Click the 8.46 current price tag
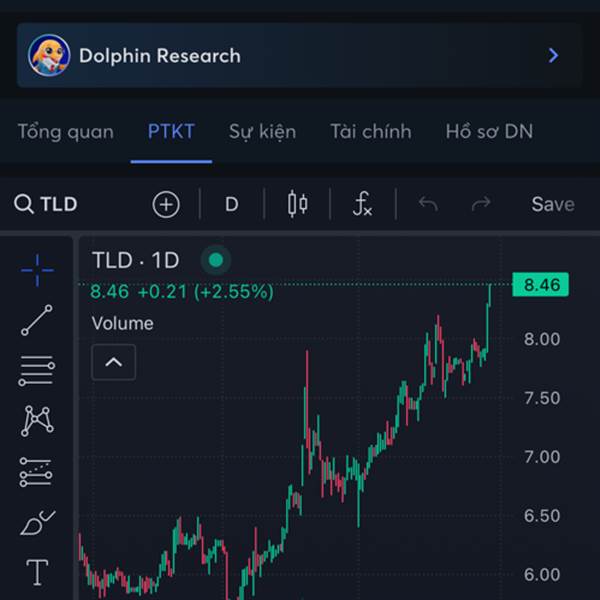Viewport: 600px width, 600px height. click(540, 285)
